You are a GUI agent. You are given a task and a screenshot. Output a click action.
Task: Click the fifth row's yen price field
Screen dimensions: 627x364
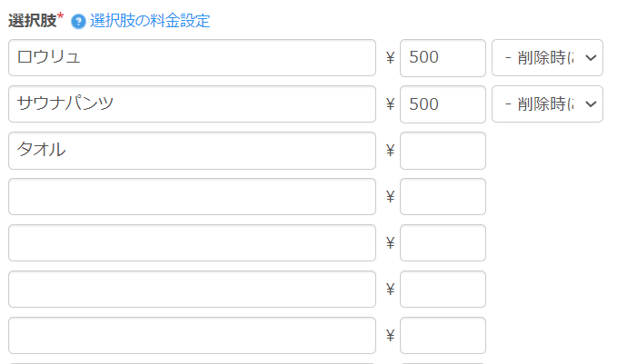pos(443,243)
